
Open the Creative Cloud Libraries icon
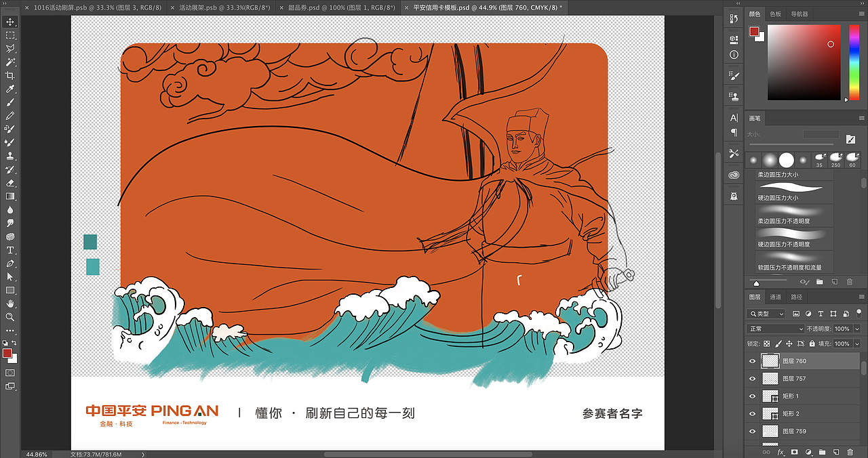734,175
